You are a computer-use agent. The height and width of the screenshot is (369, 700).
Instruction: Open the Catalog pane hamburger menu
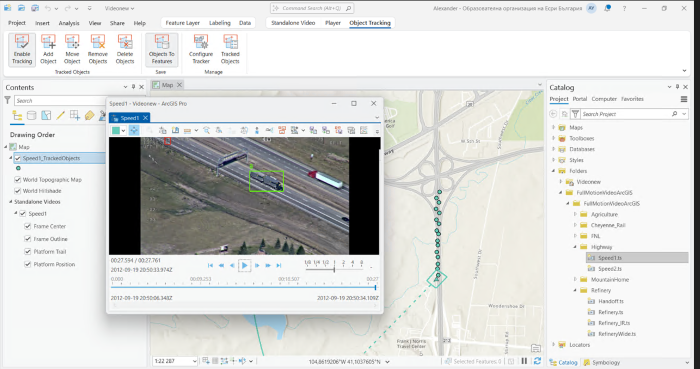pos(683,99)
